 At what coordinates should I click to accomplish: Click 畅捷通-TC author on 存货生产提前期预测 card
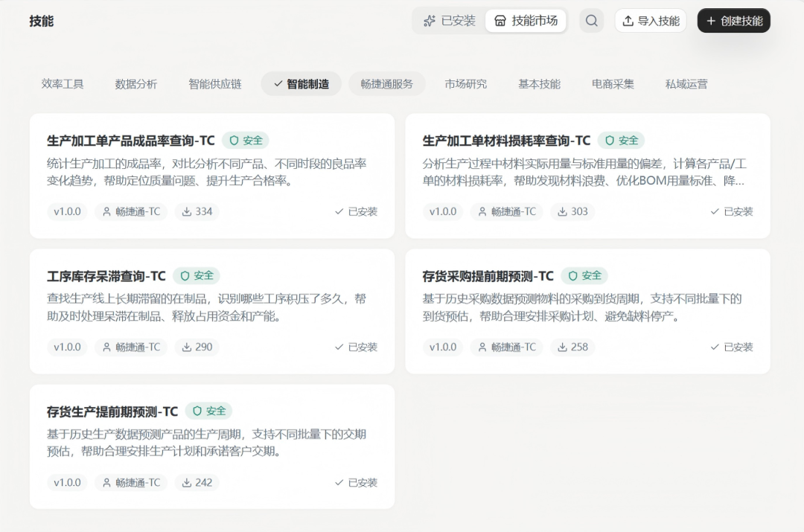point(131,482)
